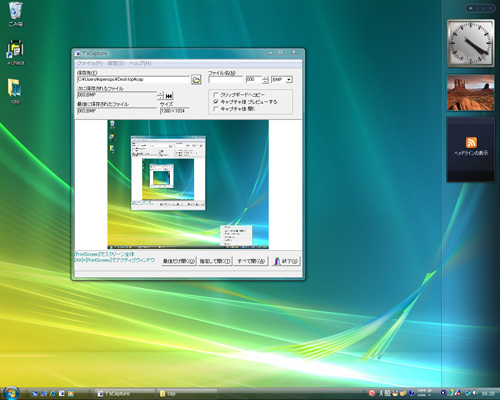Click the desert slideshow gadget photo
500x400 pixels.
pos(470,92)
